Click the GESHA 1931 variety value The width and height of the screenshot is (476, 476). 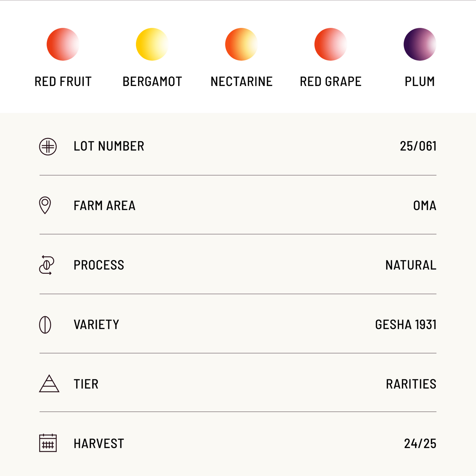(x=406, y=325)
